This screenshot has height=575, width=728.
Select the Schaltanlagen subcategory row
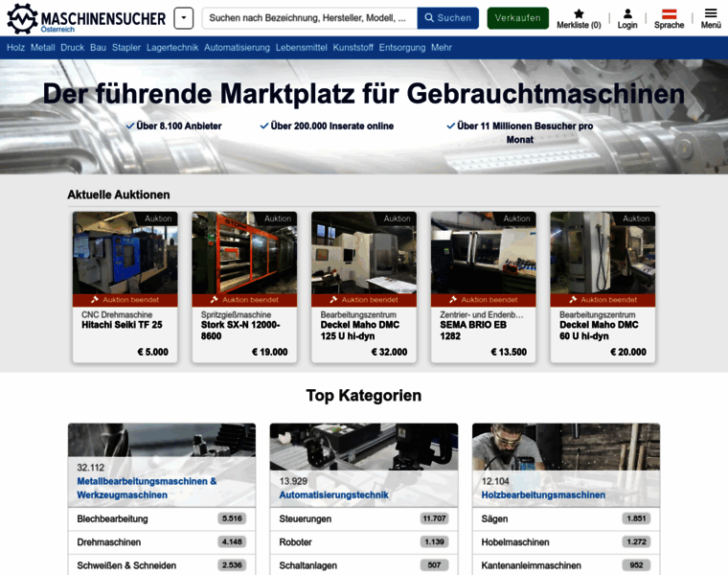pyautogui.click(x=364, y=565)
